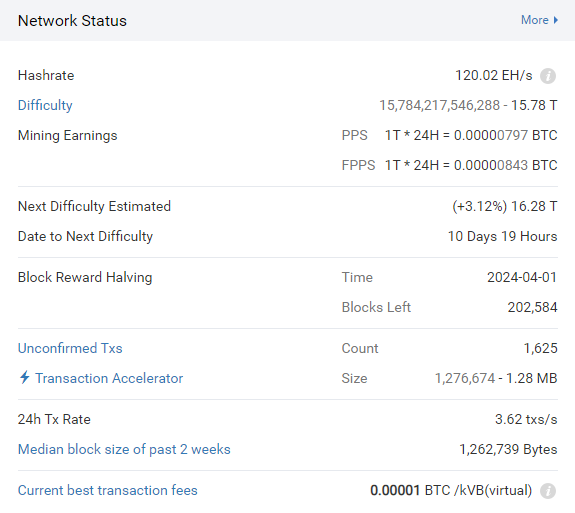Click the FPPS mining earnings value
The width and height of the screenshot is (575, 513).
point(471,165)
